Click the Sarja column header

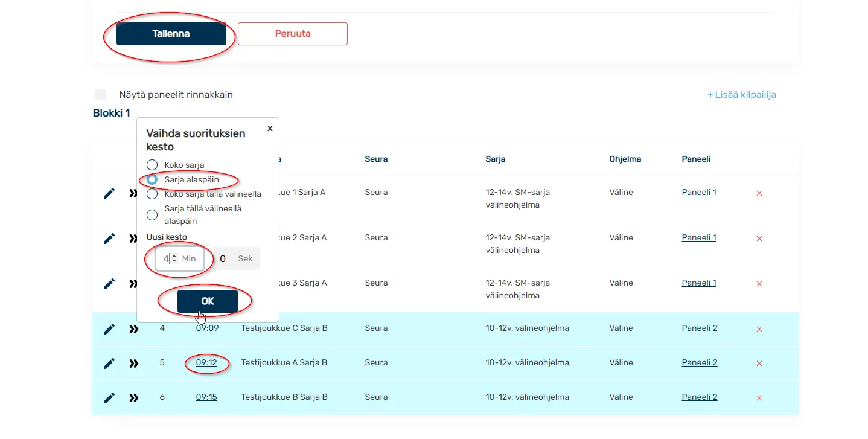point(495,159)
